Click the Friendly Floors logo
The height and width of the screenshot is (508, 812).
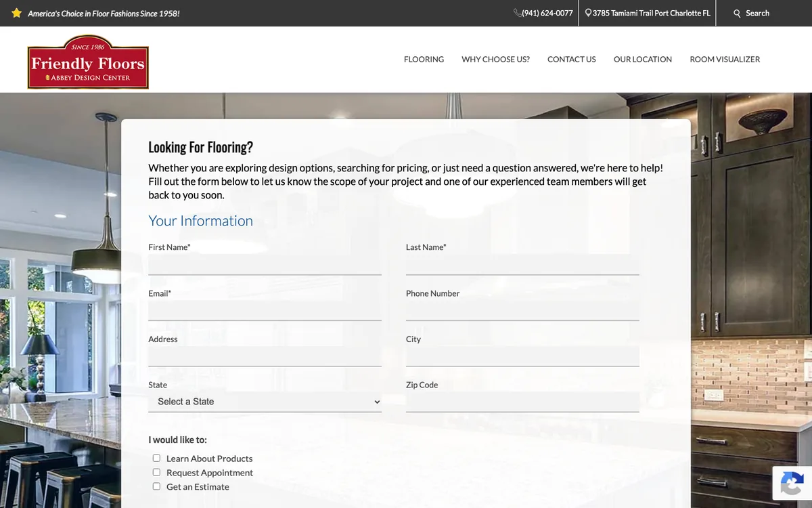(88, 62)
